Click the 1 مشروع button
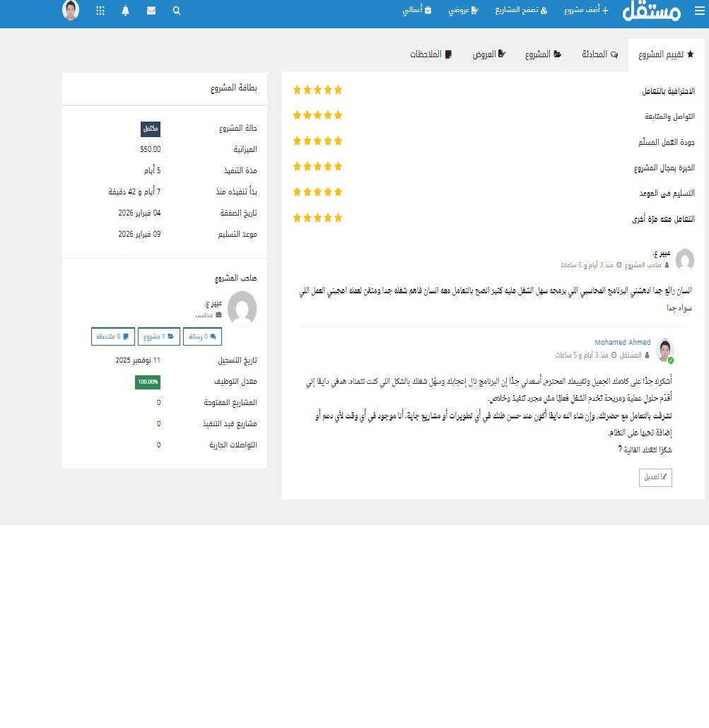The height and width of the screenshot is (728, 709). tap(158, 336)
